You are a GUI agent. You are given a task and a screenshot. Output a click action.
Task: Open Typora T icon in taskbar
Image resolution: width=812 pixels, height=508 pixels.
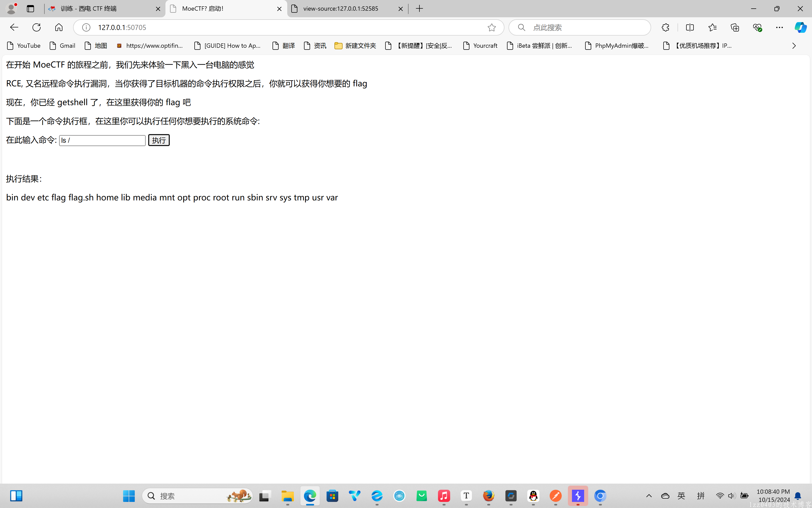point(466,496)
